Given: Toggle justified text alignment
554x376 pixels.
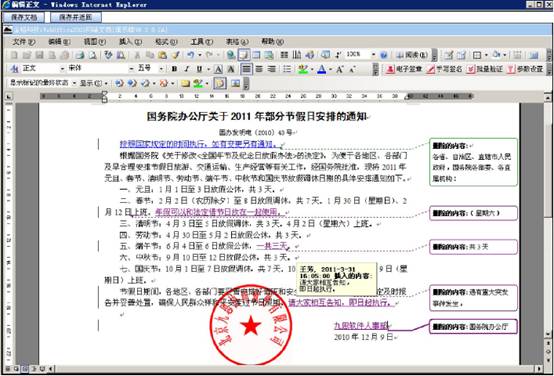Looking at the screenshot, I should pyautogui.click(x=246, y=69).
